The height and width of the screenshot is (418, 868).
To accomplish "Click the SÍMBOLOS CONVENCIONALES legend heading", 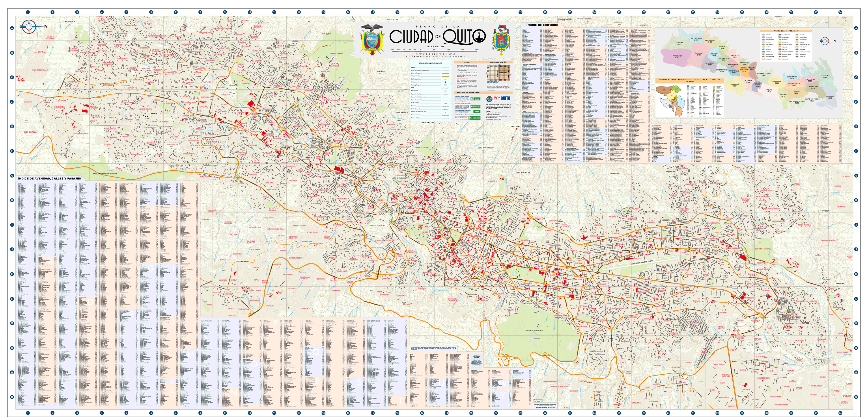I will [430, 63].
